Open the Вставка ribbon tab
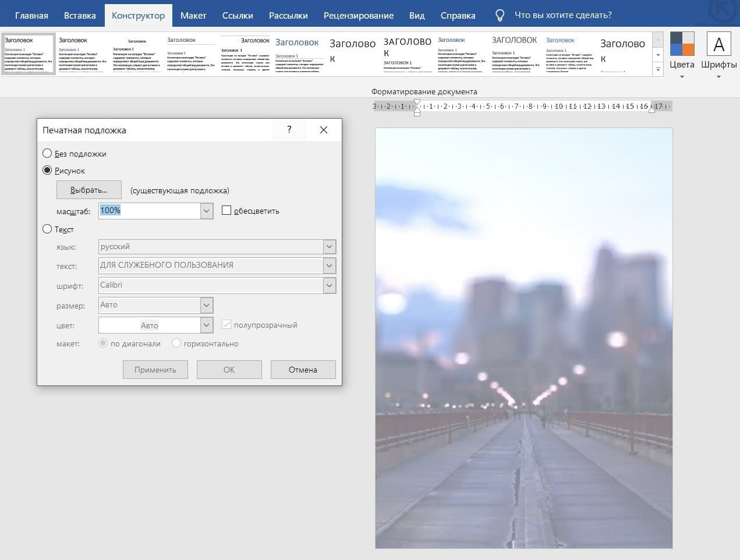This screenshot has height=560, width=740. pyautogui.click(x=80, y=16)
